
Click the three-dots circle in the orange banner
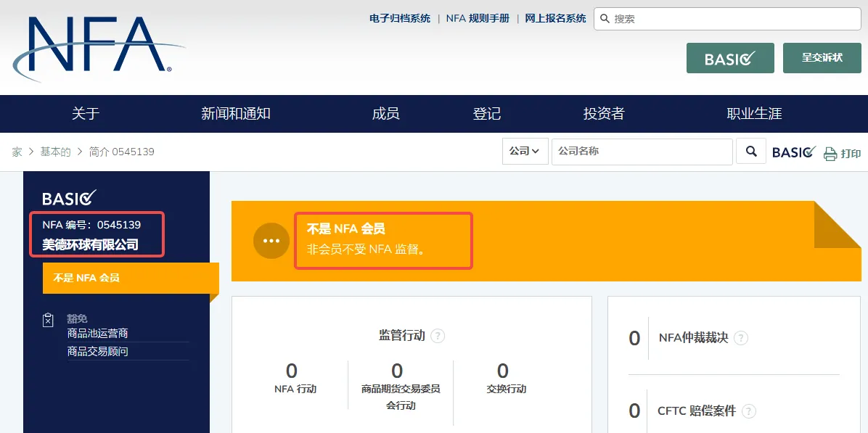[x=271, y=241]
